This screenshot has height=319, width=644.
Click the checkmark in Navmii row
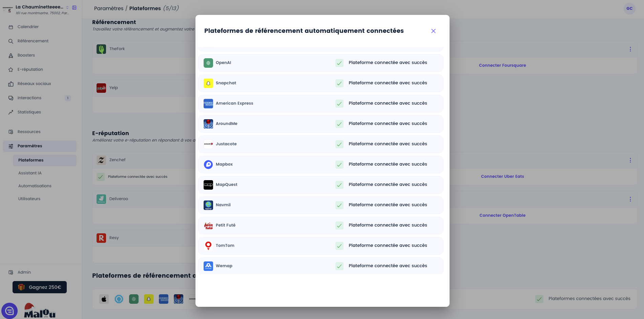[339, 205]
